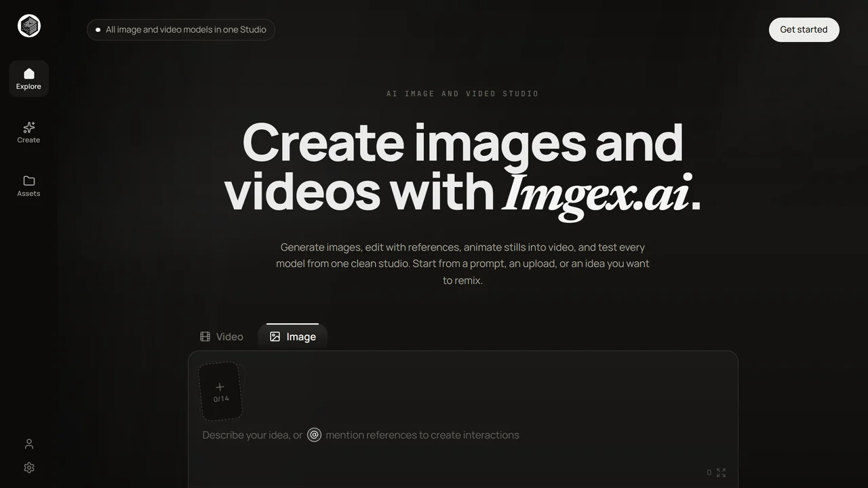This screenshot has height=488, width=868.
Task: Switch to the Video tab
Action: [222, 337]
